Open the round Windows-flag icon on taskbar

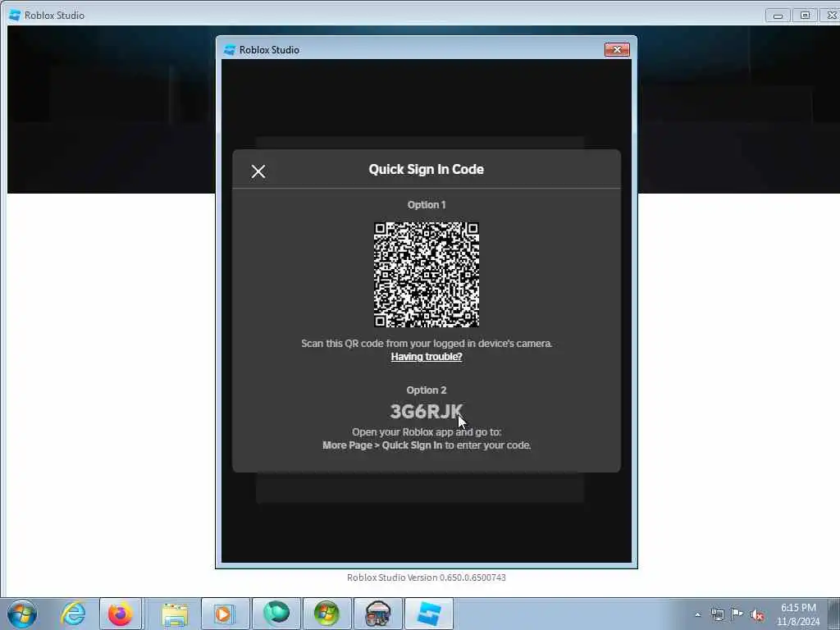pos(326,614)
